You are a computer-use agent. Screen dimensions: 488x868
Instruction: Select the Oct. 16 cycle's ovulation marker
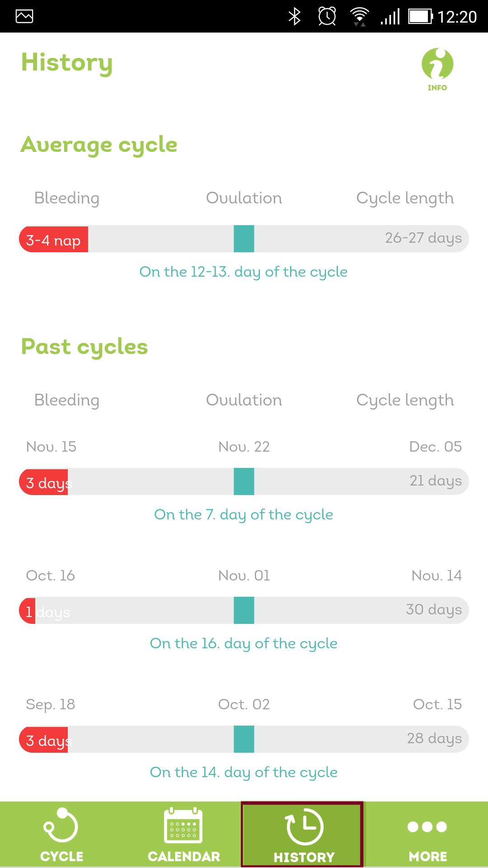click(244, 610)
